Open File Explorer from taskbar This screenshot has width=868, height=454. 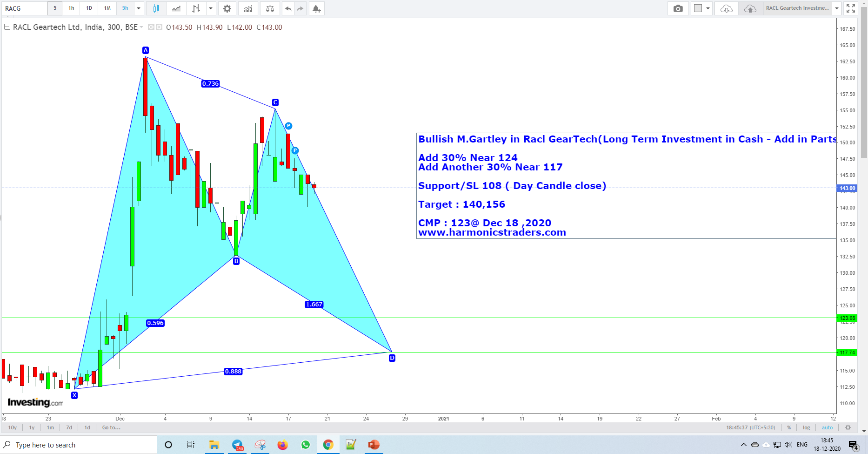pos(214,445)
